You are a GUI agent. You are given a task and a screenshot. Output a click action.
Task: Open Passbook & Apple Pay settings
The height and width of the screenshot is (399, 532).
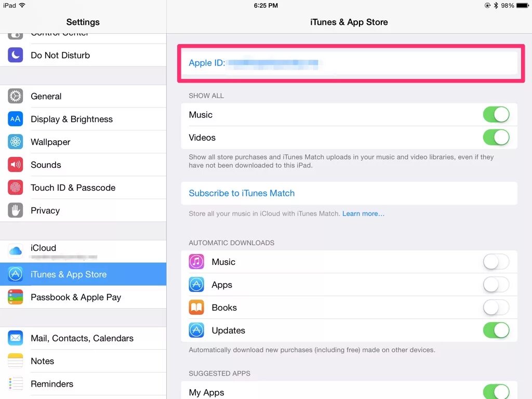point(83,297)
